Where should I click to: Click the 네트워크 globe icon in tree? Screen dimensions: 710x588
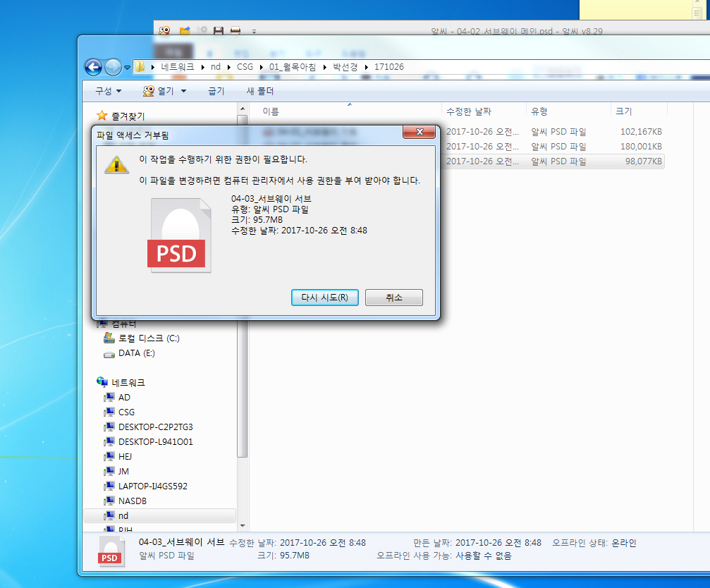(102, 382)
